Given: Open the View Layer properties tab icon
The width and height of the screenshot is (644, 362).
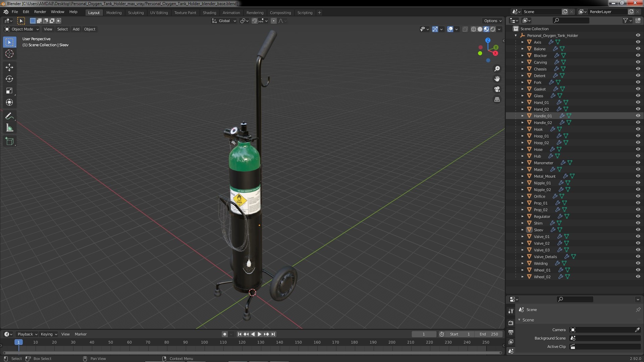Looking at the screenshot, I should click(511, 342).
